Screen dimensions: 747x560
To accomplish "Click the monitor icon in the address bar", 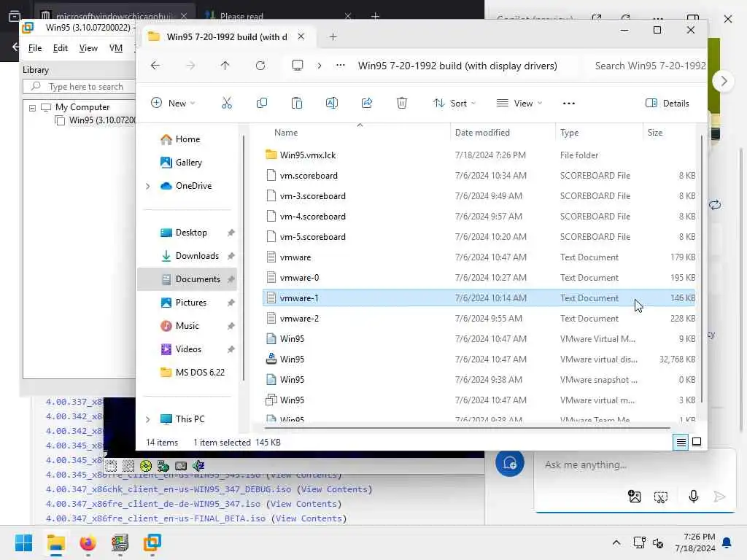I will click(x=298, y=65).
